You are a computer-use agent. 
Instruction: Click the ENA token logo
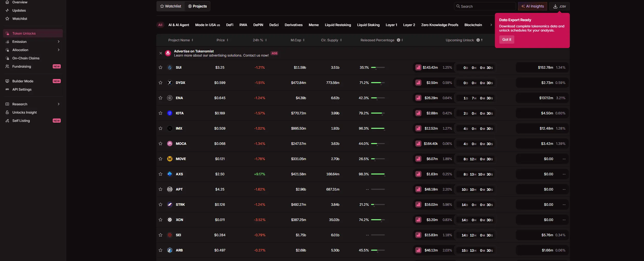pyautogui.click(x=170, y=98)
